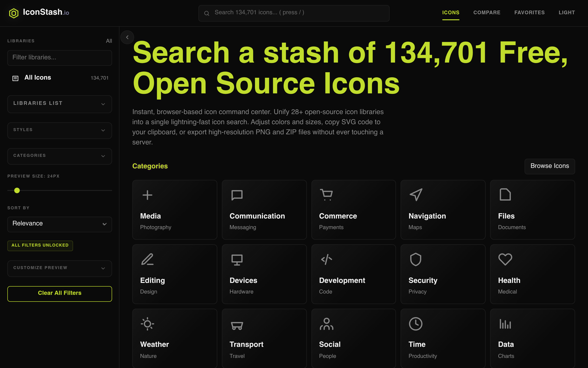Screen dimensions: 588x368
Task: Expand the Styles filter section
Action: (x=59, y=130)
